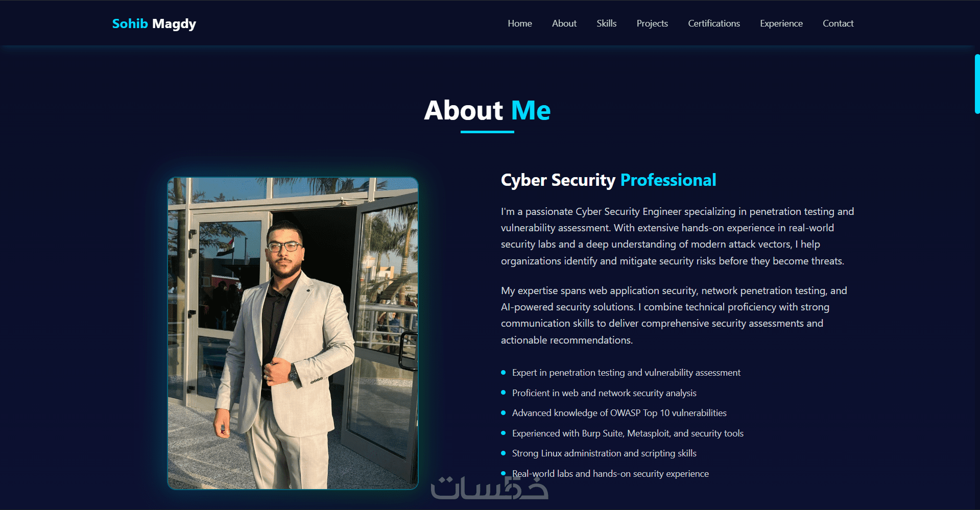Click bullet icon beside Burp Suite item
Screen dimensions: 980x510
pos(503,433)
